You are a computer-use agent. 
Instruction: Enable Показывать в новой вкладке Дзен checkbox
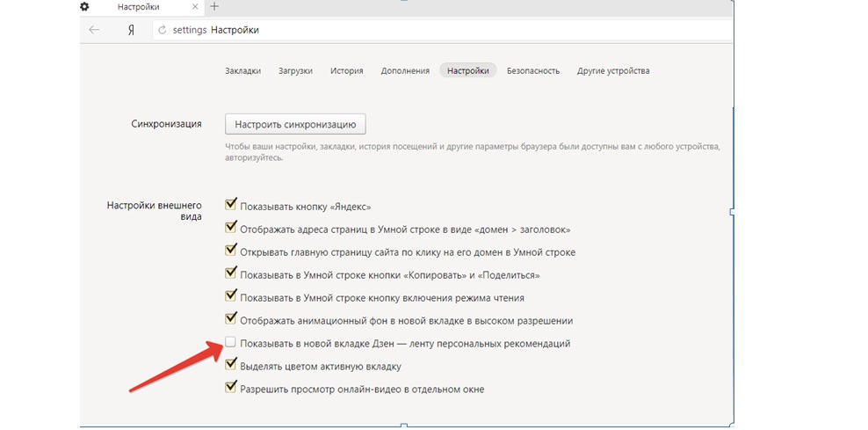click(230, 342)
